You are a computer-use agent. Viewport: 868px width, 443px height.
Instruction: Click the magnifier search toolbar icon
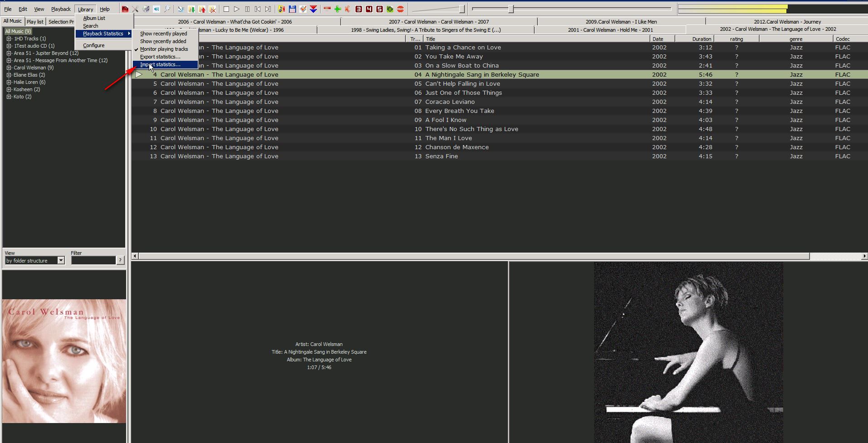[167, 9]
